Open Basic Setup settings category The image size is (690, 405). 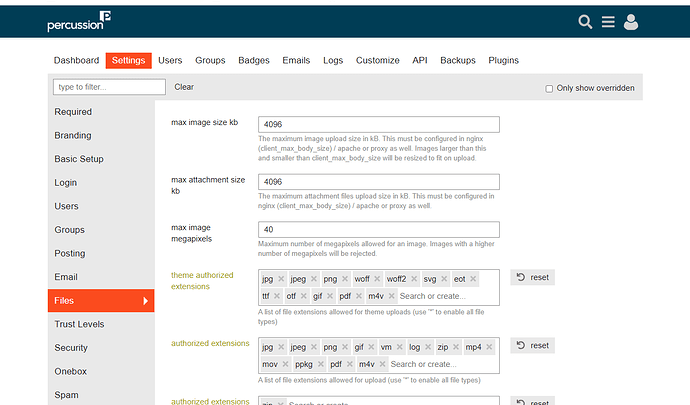(101, 159)
